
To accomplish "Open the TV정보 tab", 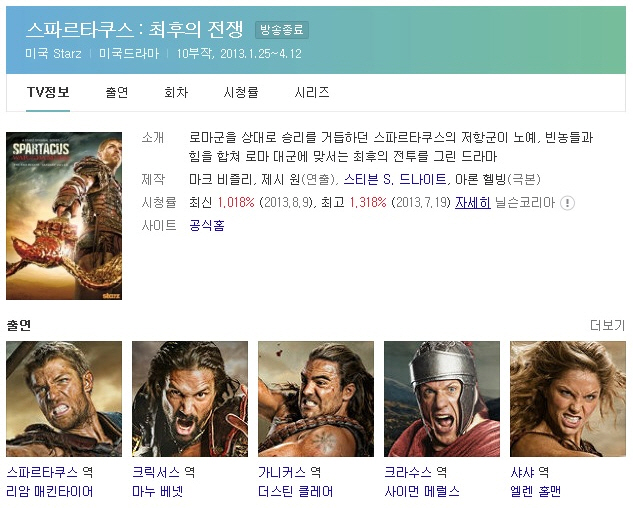I will 48,92.
